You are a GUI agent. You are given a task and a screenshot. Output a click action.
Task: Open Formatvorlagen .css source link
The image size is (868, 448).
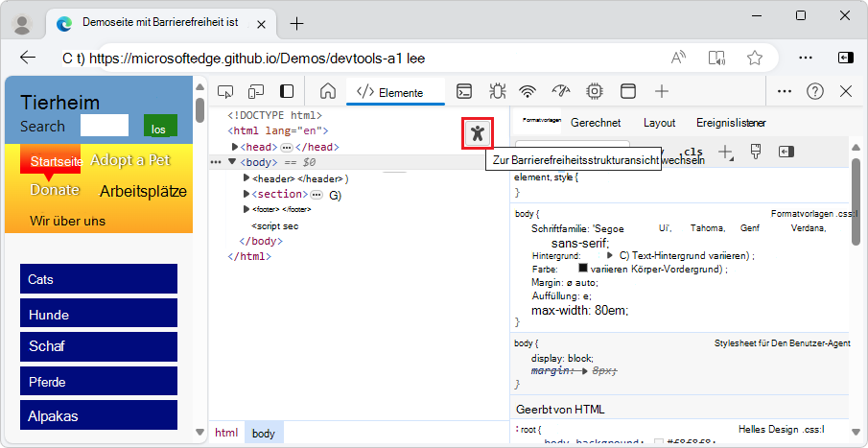[813, 214]
